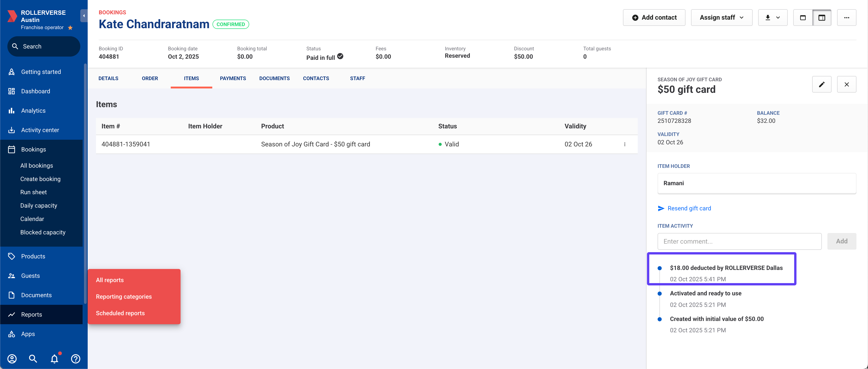
Task: Select Scheduled reports from the Reports flyout
Action: (x=120, y=313)
